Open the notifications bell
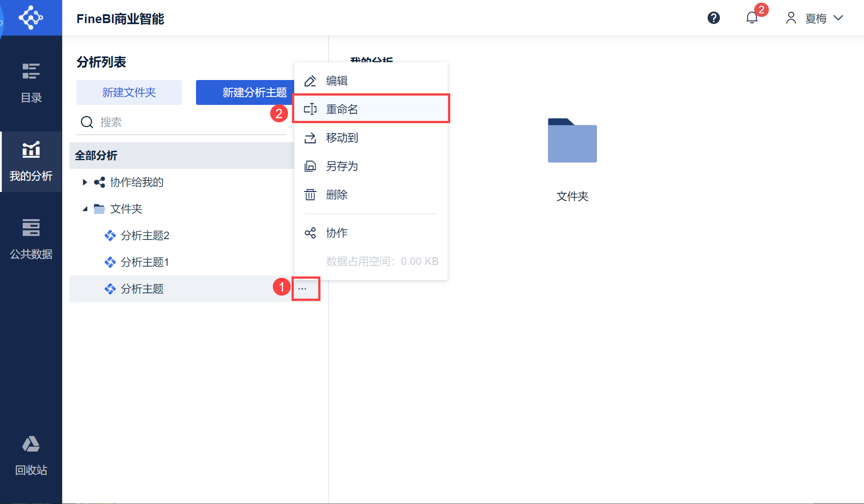 click(752, 18)
